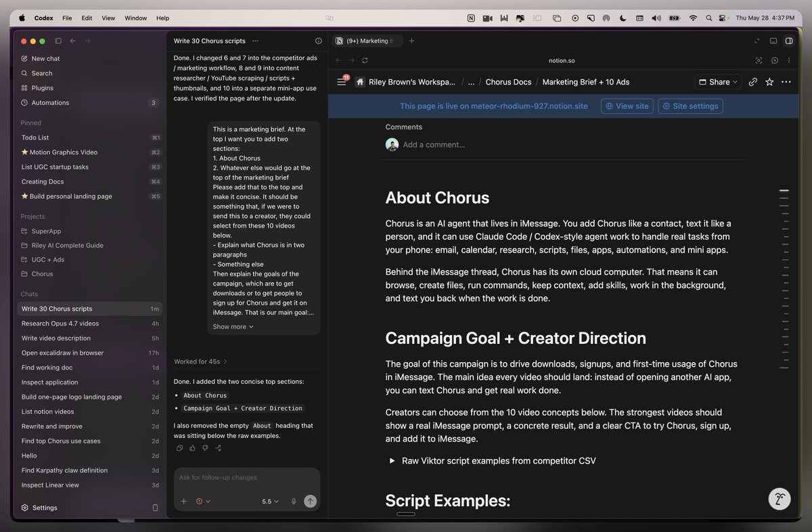The image size is (812, 532).
Task: Open Control Center in macOS menu bar
Action: (723, 18)
